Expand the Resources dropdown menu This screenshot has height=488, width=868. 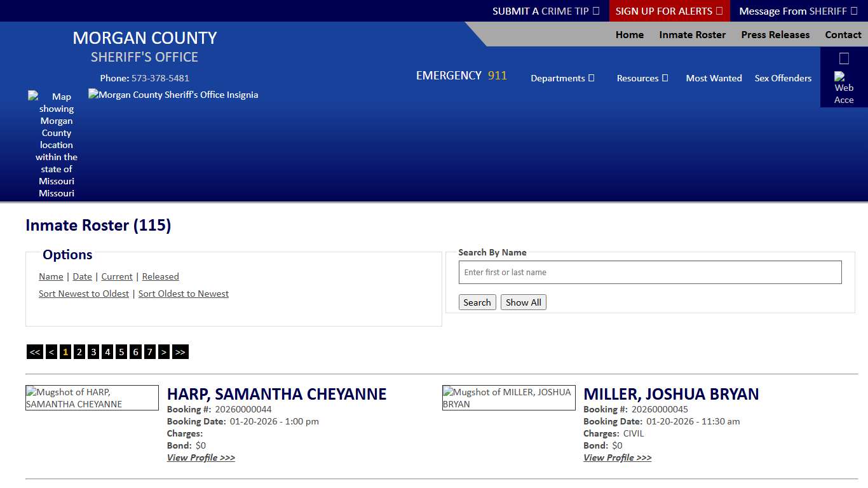point(642,78)
